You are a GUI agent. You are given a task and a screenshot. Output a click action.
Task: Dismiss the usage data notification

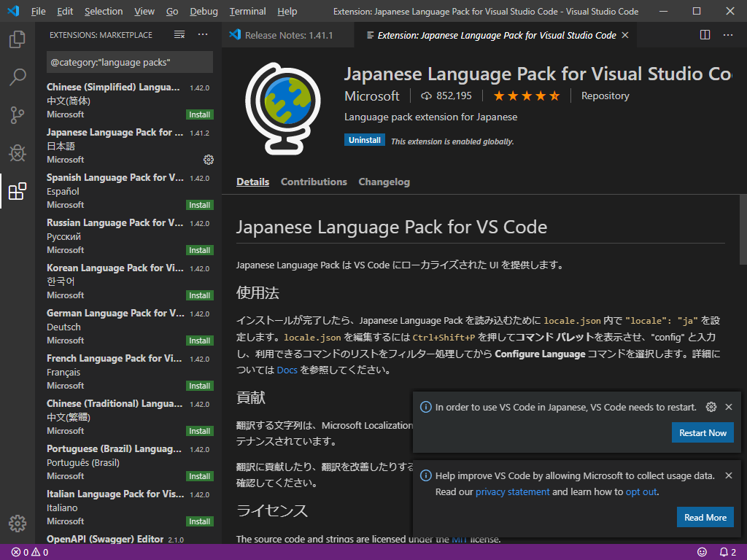(728, 475)
